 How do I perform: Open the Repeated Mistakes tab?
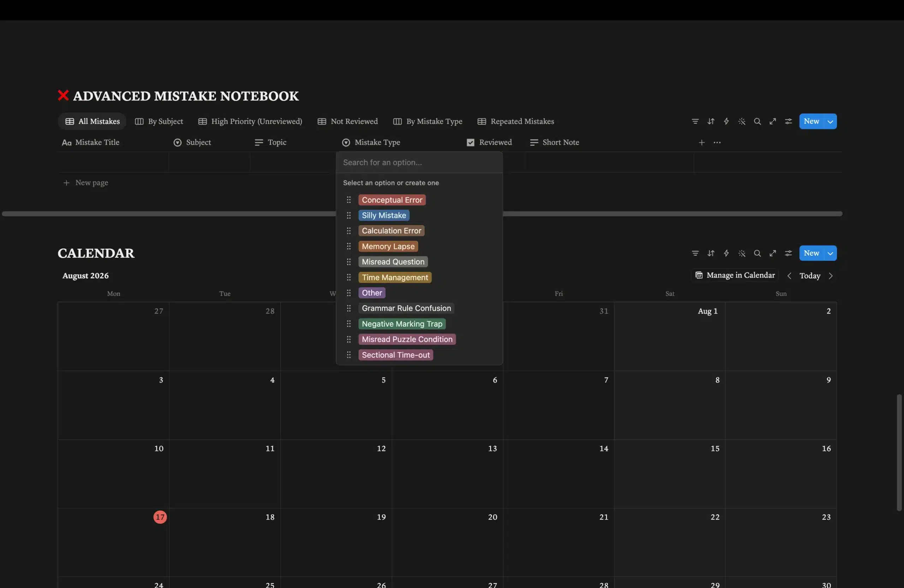click(516, 121)
